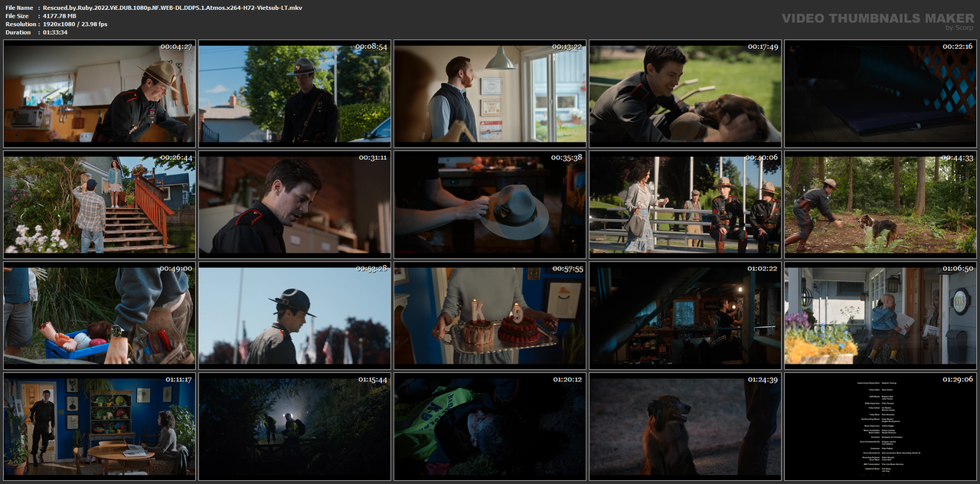The image size is (980, 484).
Task: Open the thumbnail stamped 00:13:22
Action: coord(488,93)
